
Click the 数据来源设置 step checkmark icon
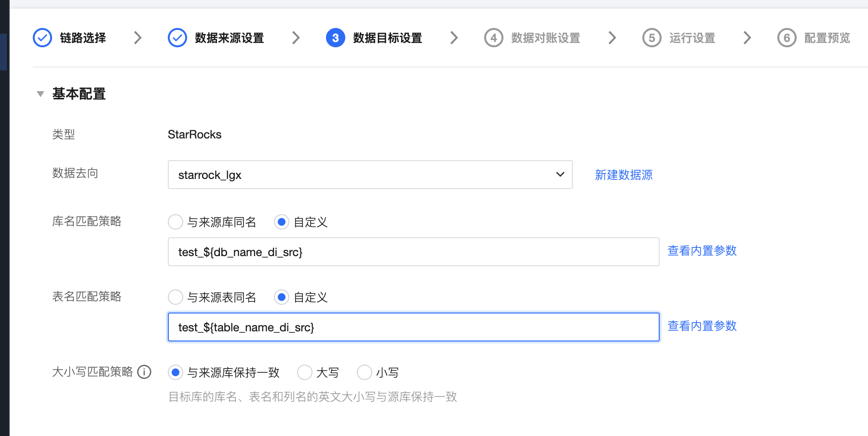click(x=177, y=38)
